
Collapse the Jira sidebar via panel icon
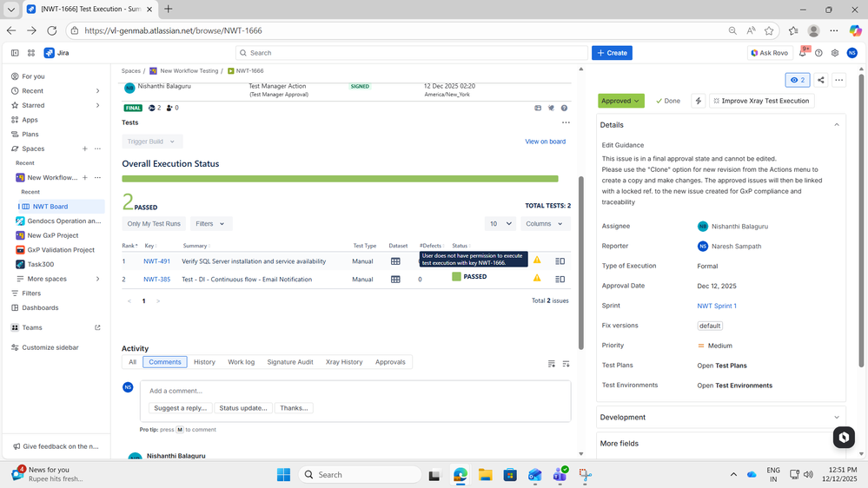pos(15,53)
